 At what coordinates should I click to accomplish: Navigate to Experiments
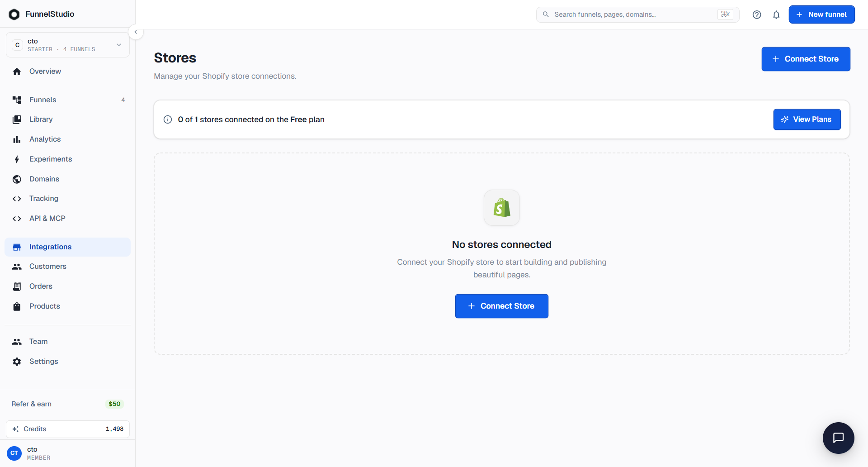click(68, 159)
